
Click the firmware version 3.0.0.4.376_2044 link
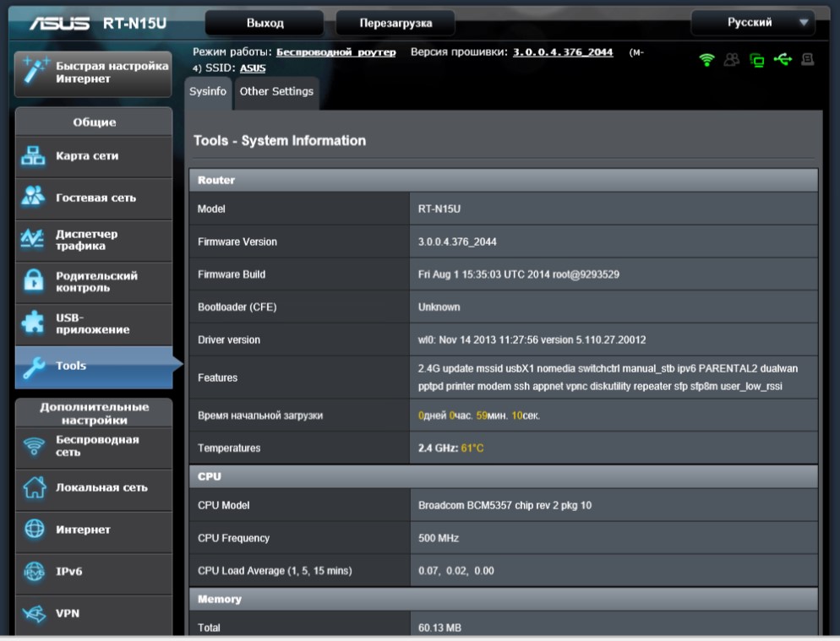(x=563, y=52)
